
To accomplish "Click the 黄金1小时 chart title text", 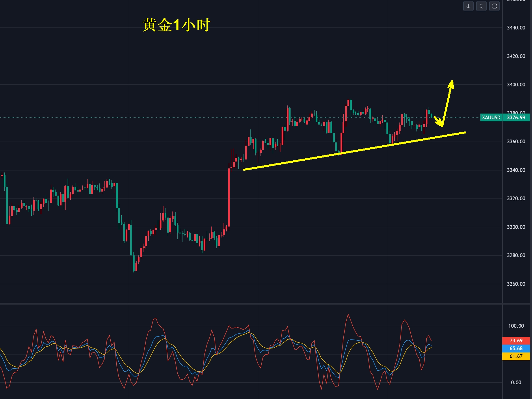I will point(176,25).
